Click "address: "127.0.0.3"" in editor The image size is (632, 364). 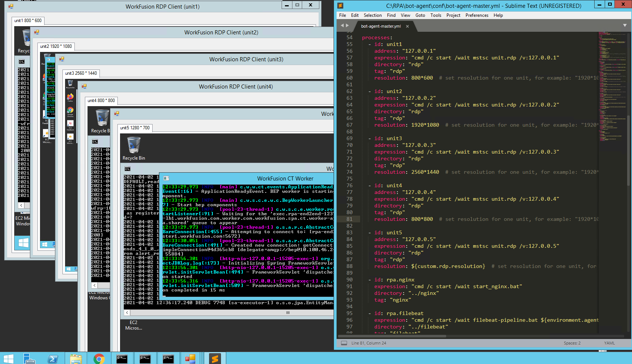click(405, 145)
